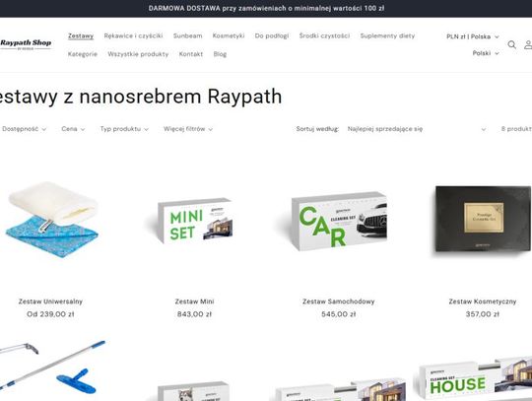This screenshot has height=401, width=532.
Task: Go to Wszystkie produkty page
Action: click(x=138, y=54)
